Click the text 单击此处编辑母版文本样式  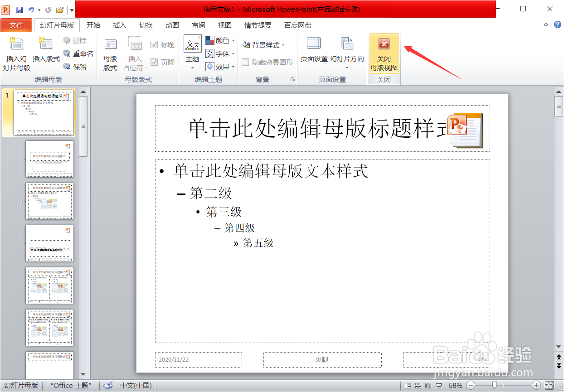pos(271,171)
